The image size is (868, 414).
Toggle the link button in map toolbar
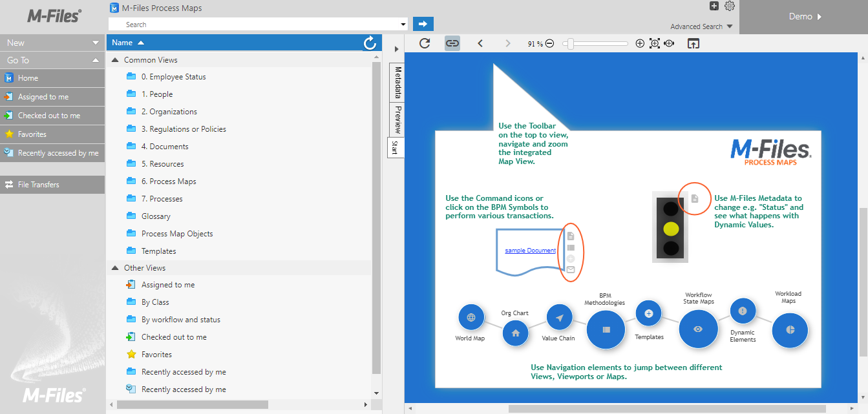click(452, 43)
